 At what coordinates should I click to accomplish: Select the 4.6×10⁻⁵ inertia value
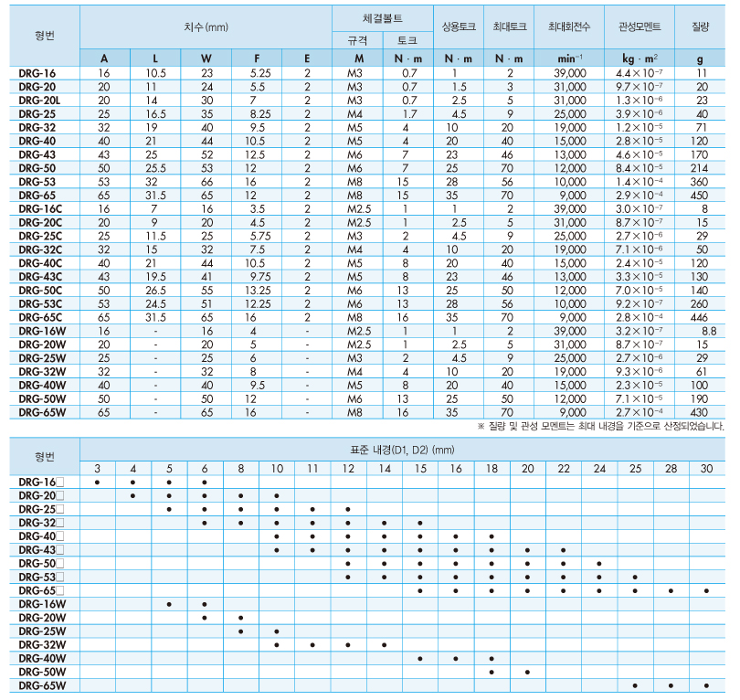(640, 154)
